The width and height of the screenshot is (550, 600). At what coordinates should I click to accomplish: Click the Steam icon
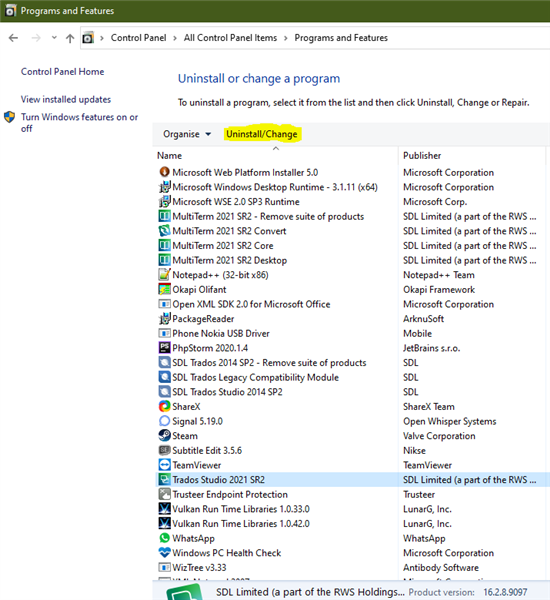[x=164, y=435]
